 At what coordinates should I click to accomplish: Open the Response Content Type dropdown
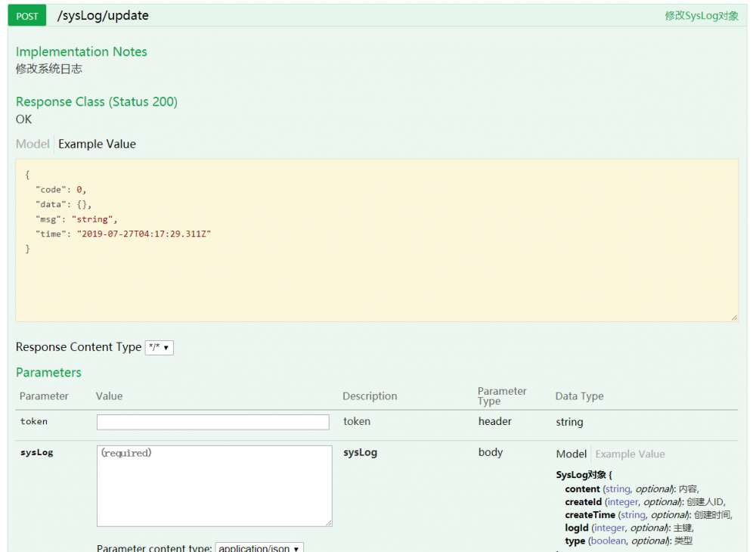click(159, 348)
